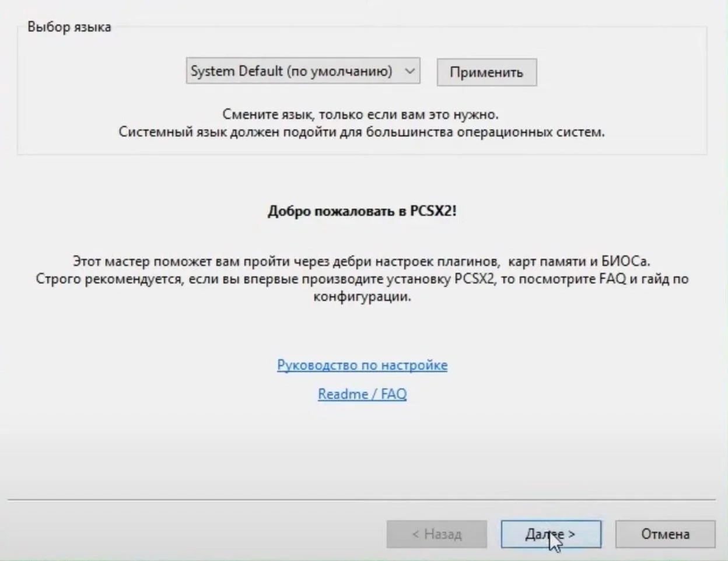
Task: Click the Добро пожаловать в PCSX2! heading
Action: coord(362,211)
